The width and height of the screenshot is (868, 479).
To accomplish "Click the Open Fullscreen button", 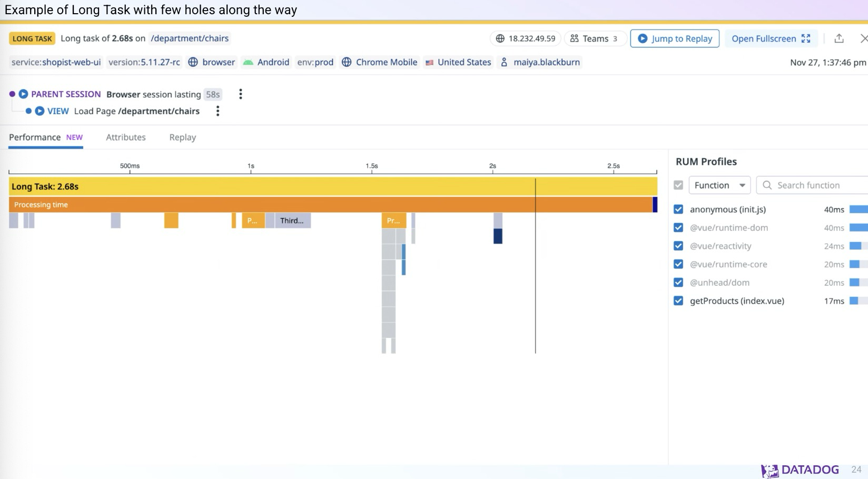I will 771,38.
